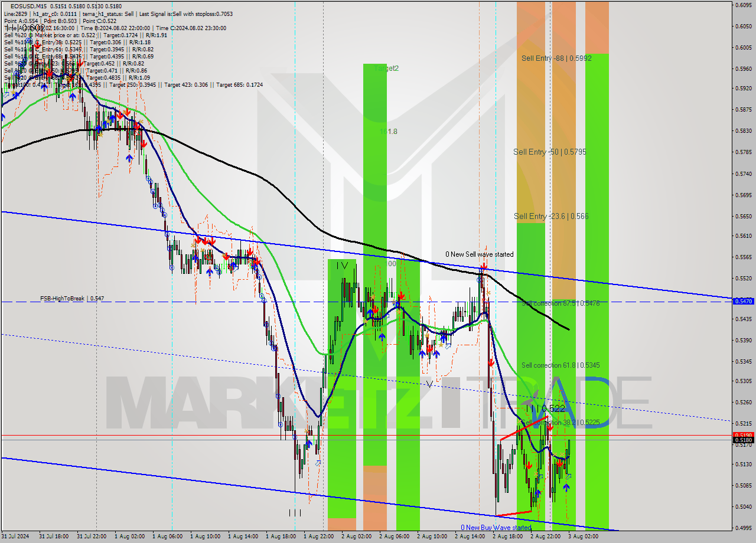Click the EOSUSD,M15 chart title
The image size is (756, 543).
coord(29,6)
